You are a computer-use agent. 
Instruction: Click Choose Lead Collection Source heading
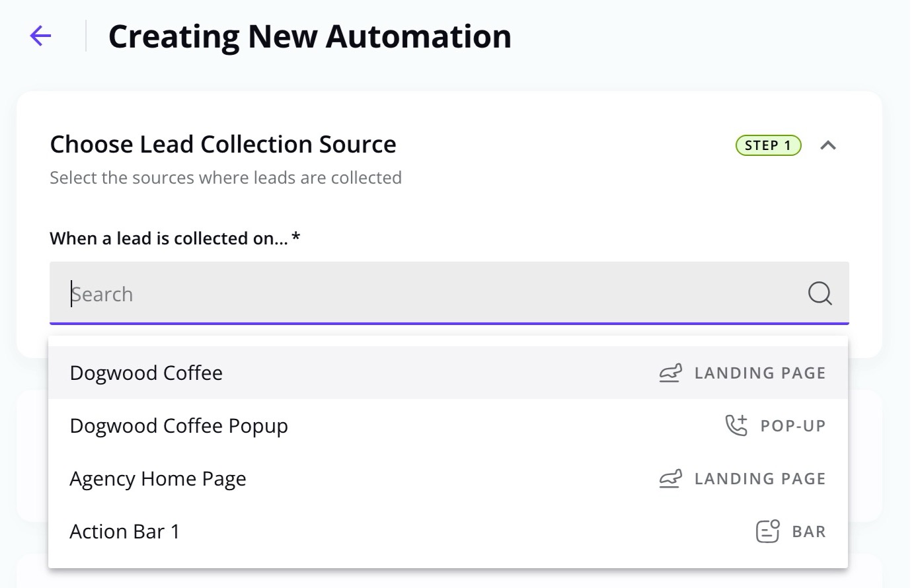(x=223, y=144)
